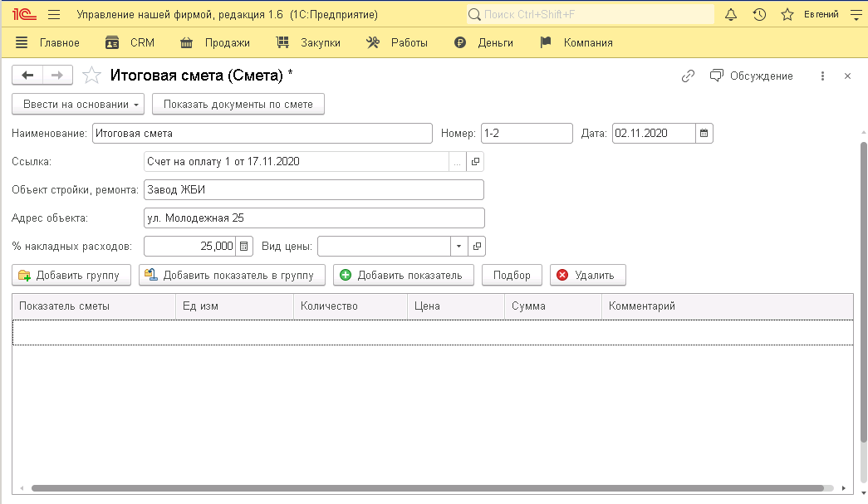868x504 pixels.
Task: Open linked invoice in Ссылка field
Action: [476, 162]
